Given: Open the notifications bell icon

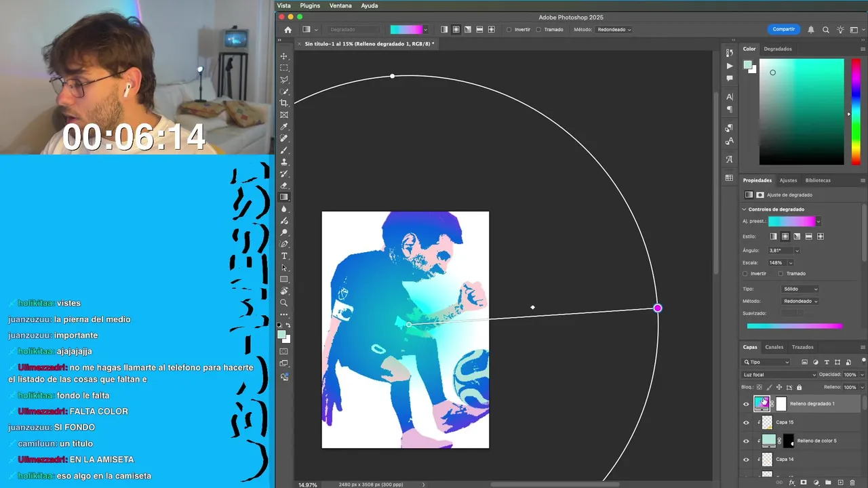Looking at the screenshot, I should [x=811, y=30].
